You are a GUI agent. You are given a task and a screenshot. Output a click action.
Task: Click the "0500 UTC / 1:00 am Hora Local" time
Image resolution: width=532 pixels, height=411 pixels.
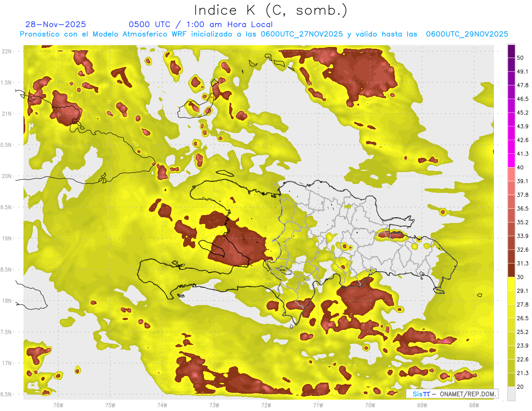coord(200,24)
